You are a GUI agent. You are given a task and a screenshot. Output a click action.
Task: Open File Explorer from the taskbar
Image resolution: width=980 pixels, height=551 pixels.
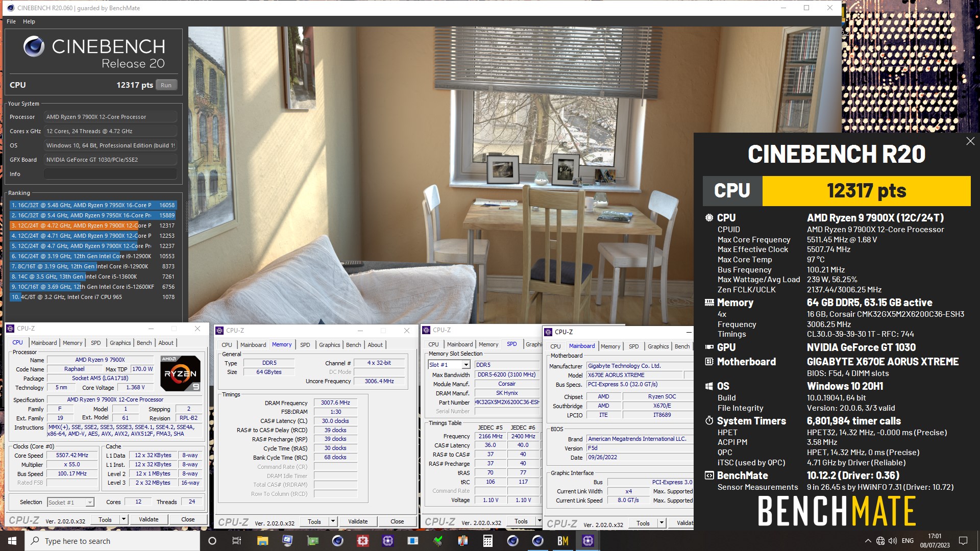click(x=262, y=541)
